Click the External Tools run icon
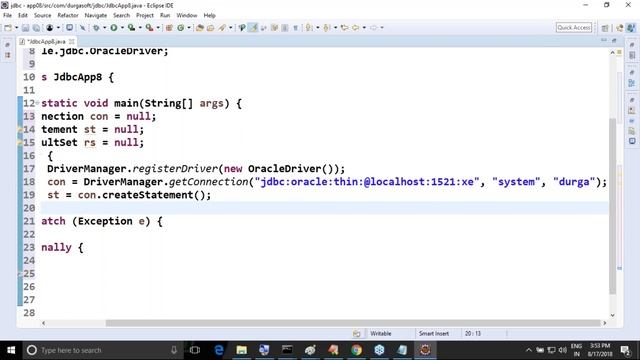The image size is (640, 360). click(x=149, y=28)
